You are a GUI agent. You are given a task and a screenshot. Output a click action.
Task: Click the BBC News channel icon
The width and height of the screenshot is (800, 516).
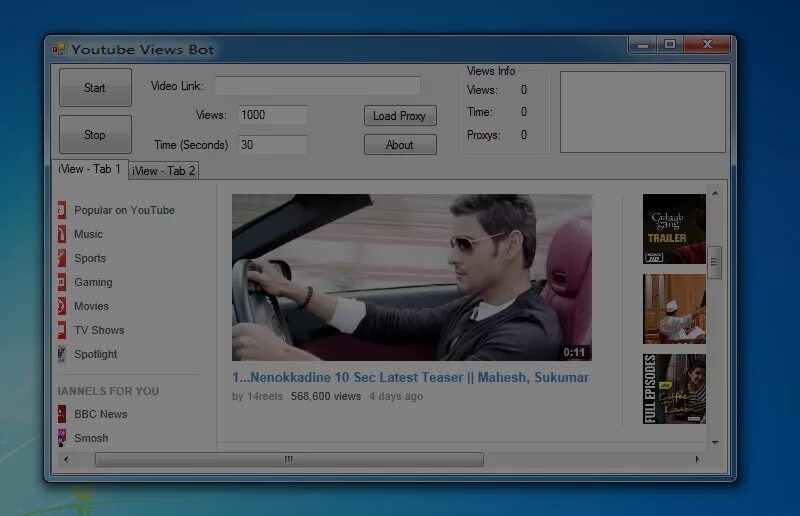pos(62,414)
